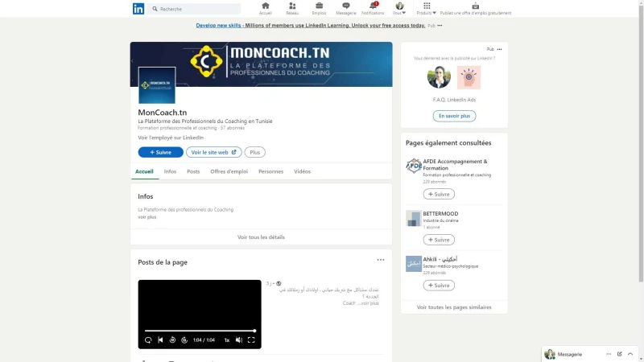Open the options dots next to the top banner ad
This screenshot has height=362, width=644.
coord(440,26)
